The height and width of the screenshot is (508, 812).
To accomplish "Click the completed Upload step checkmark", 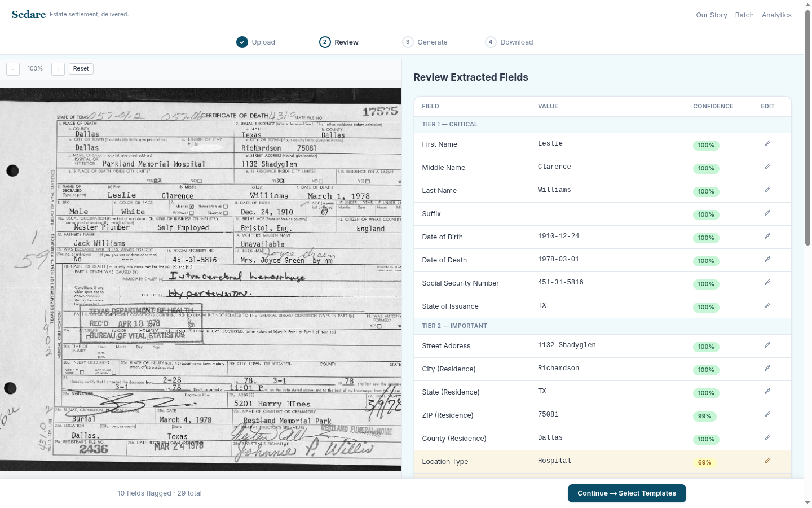I will click(242, 42).
